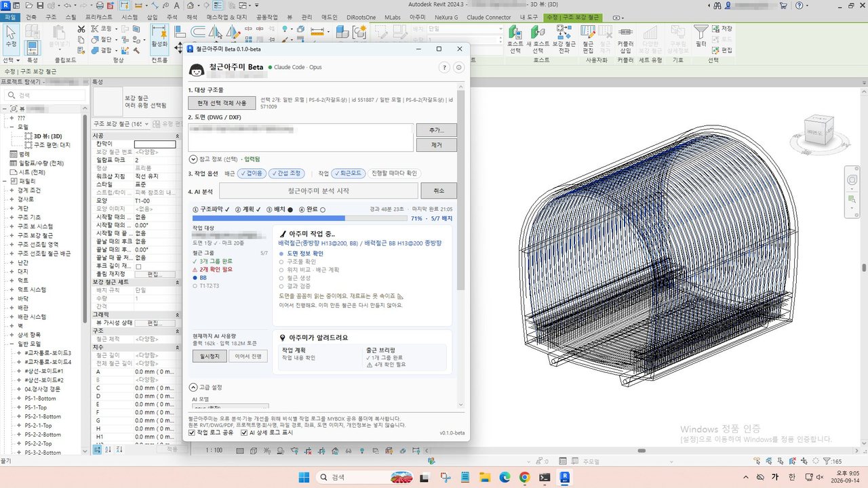Image resolution: width=868 pixels, height=488 pixels.
Task: Click the 새 호스트 선택 ribbon icon
Action: click(538, 39)
